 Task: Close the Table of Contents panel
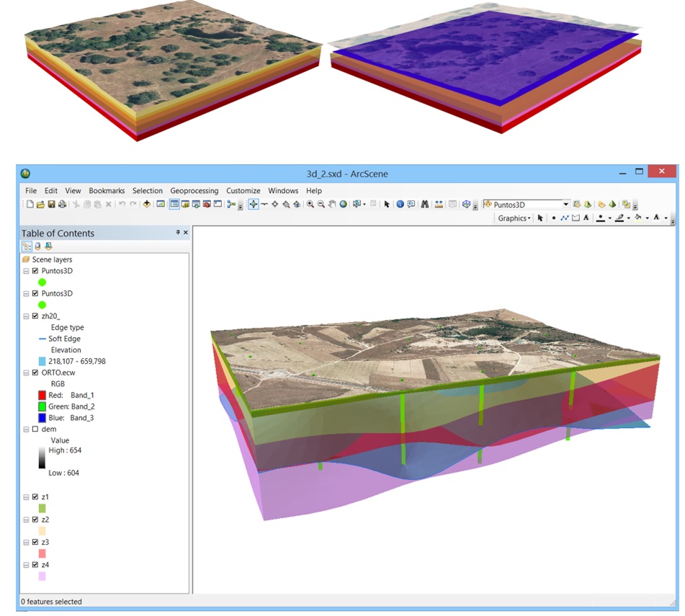pos(186,233)
